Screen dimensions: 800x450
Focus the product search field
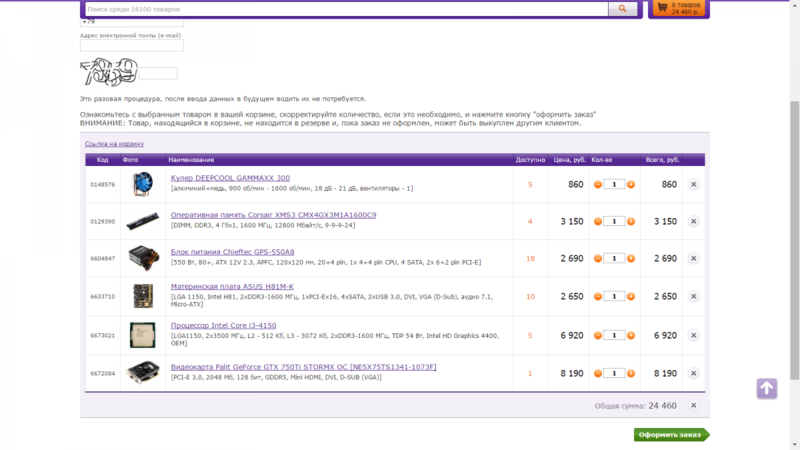coord(345,9)
